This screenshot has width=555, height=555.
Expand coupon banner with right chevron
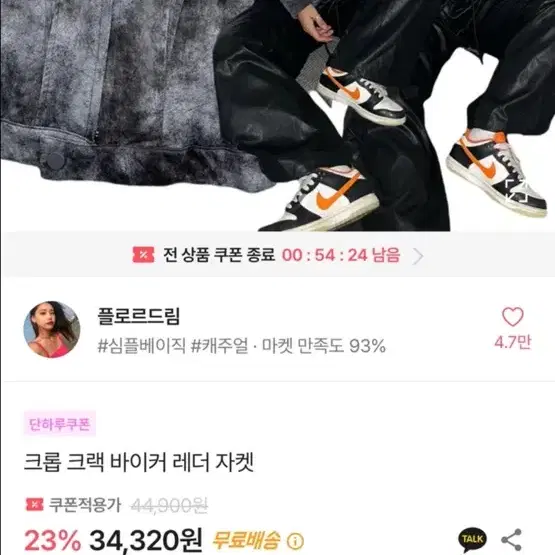(418, 256)
